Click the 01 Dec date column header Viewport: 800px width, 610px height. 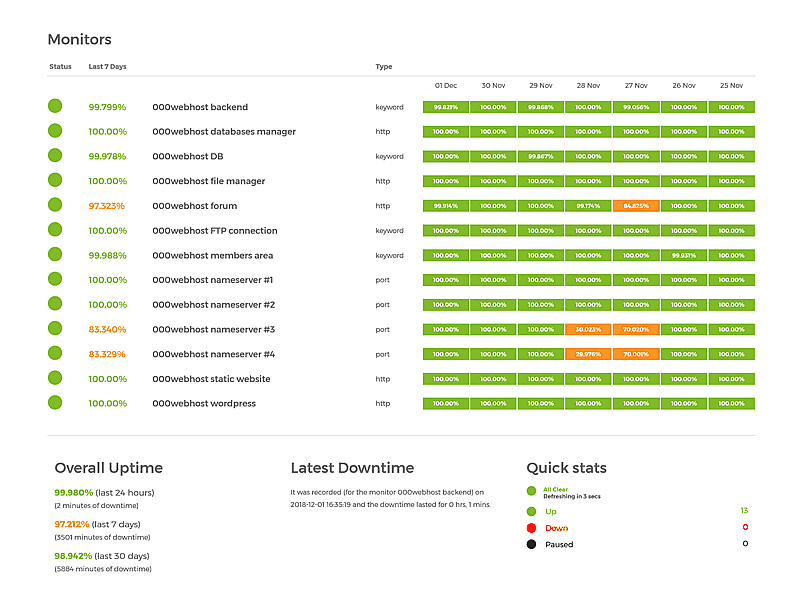446,85
